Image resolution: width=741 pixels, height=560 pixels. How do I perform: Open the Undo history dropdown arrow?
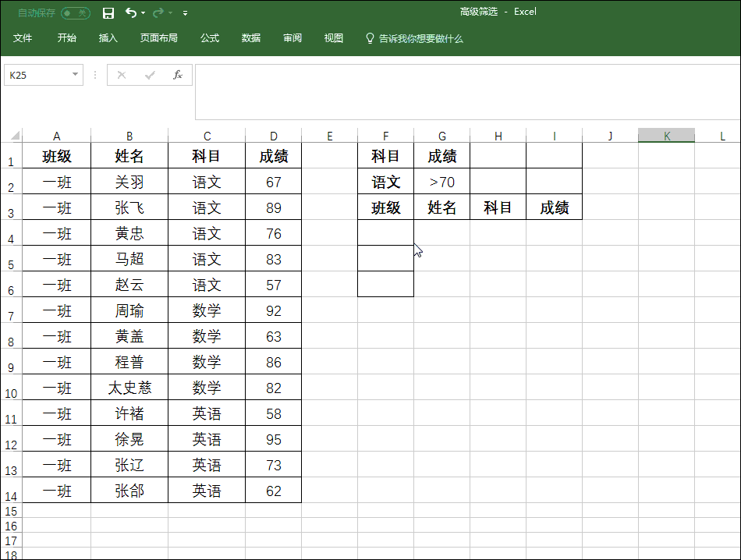[x=144, y=13]
